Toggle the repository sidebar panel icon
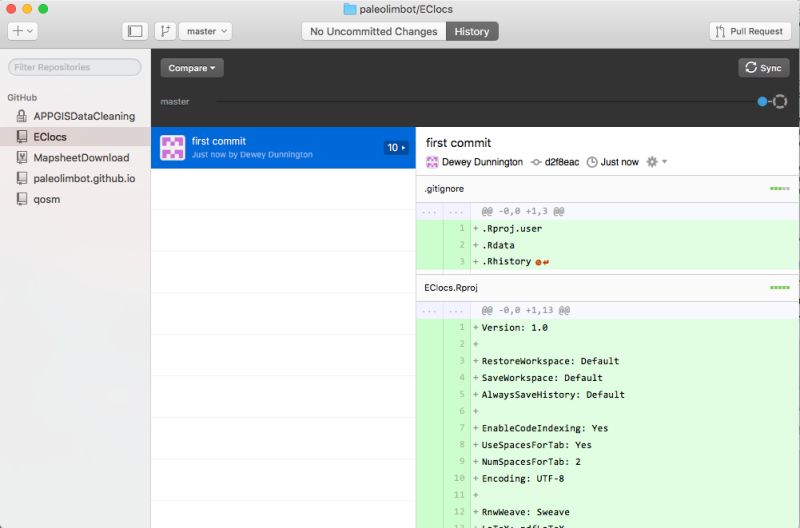800x528 pixels. [135, 31]
